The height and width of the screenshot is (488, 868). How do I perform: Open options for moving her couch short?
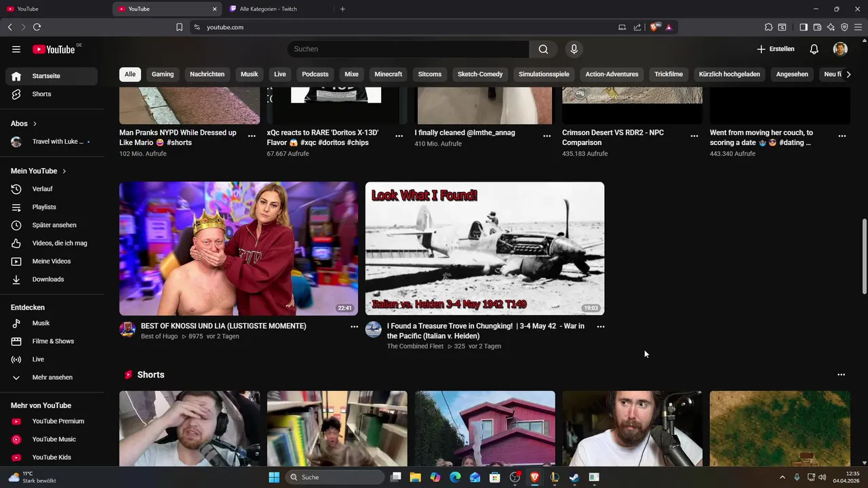842,136
